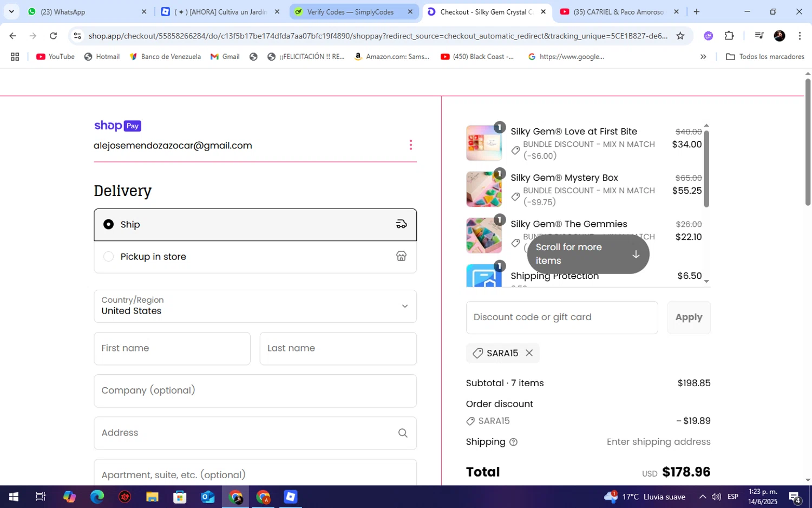Apply the discount code
This screenshot has height=508, width=812.
coord(689,317)
